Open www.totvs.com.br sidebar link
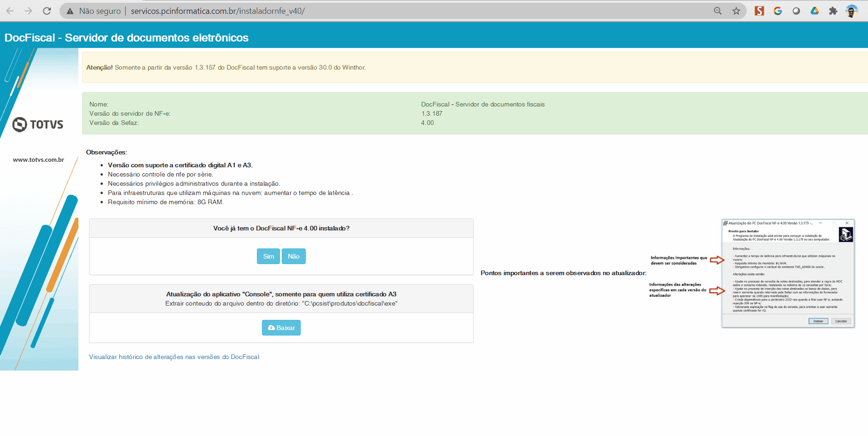 38,160
